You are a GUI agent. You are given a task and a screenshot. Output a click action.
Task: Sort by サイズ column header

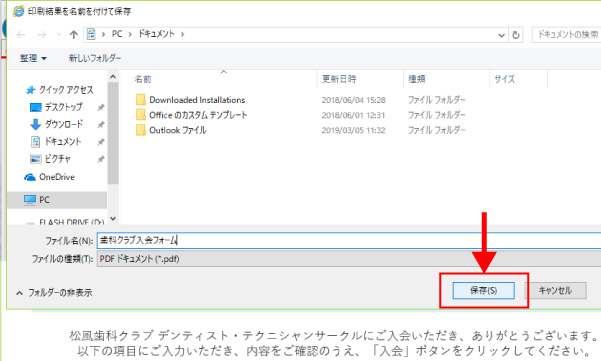(504, 79)
